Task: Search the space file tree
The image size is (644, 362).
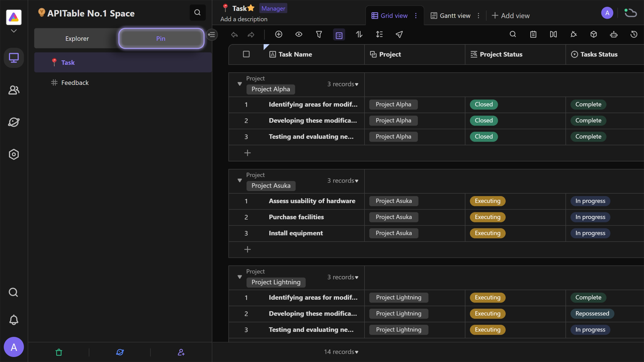Action: pos(197,12)
